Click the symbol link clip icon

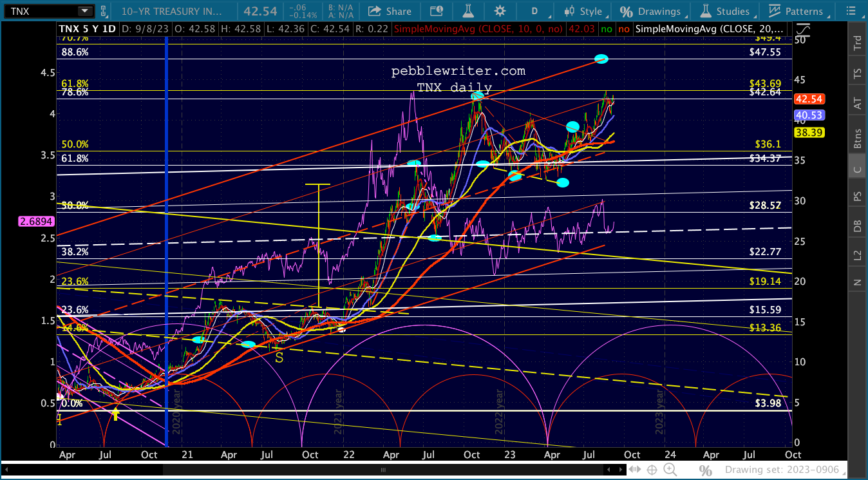104,11
